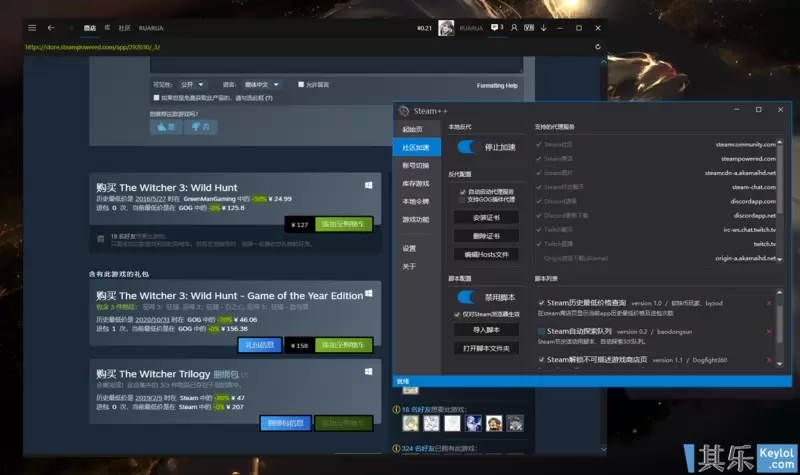Screen dimensions: 800x475
Task: Click info icon beside 18 名好友
Action: tap(396, 409)
